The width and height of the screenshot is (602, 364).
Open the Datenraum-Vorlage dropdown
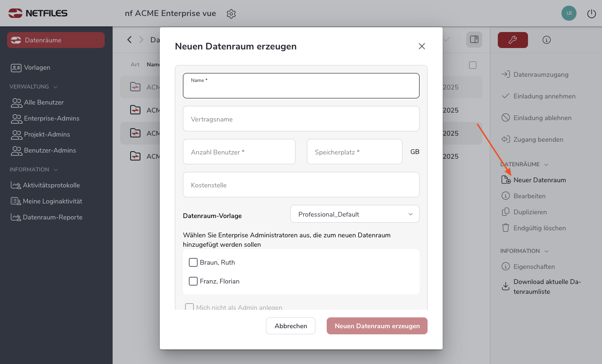(x=355, y=214)
